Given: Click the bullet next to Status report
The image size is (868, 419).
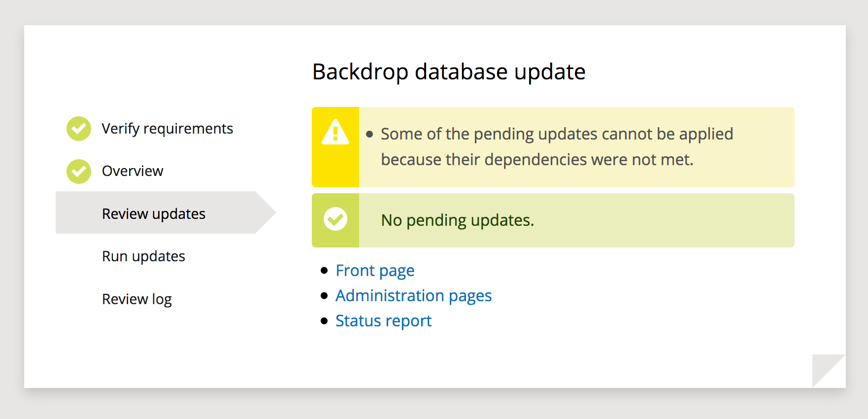Looking at the screenshot, I should click(324, 321).
